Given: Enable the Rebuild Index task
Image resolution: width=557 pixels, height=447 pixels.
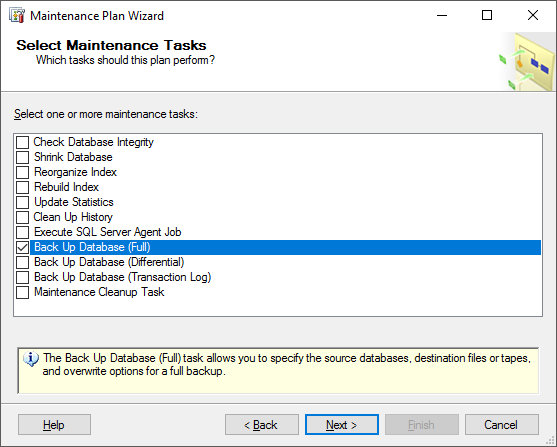Looking at the screenshot, I should [x=22, y=187].
